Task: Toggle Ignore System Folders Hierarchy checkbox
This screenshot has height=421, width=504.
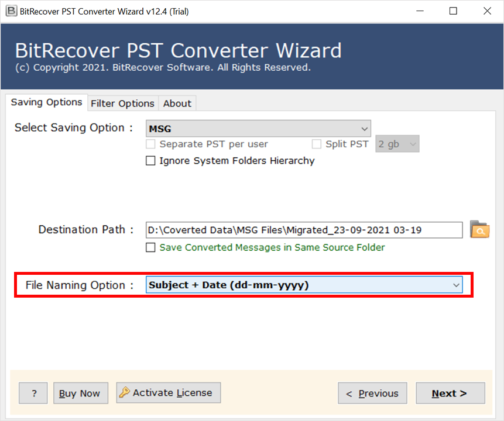Action: (x=150, y=161)
